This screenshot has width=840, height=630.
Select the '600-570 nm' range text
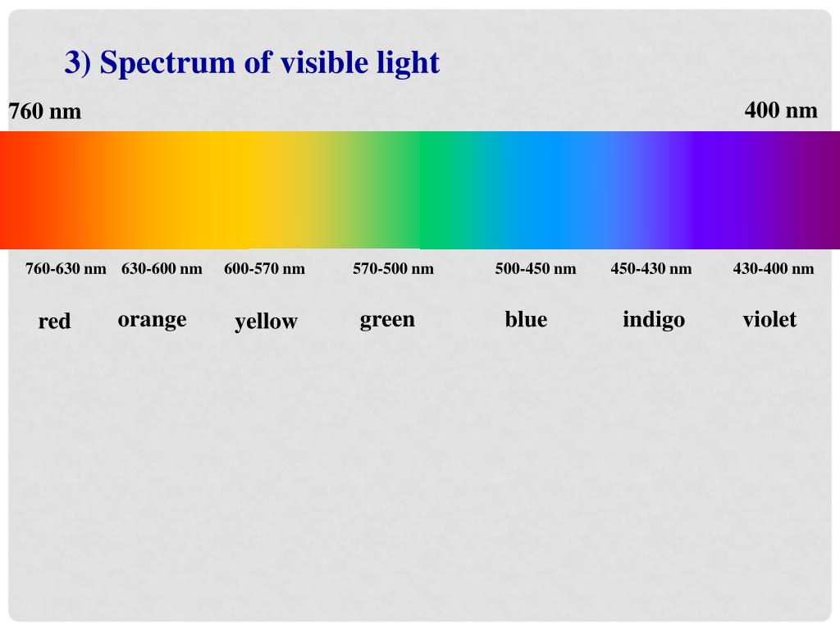[265, 268]
